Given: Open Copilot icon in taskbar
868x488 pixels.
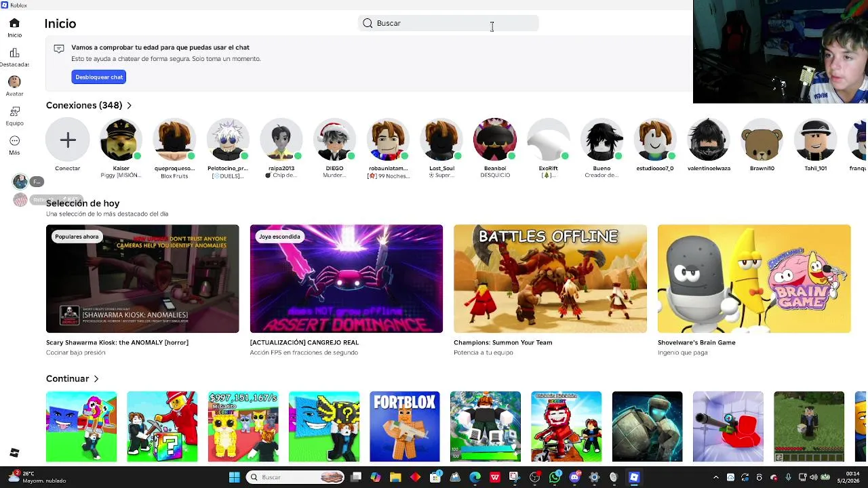Looking at the screenshot, I should 376,477.
